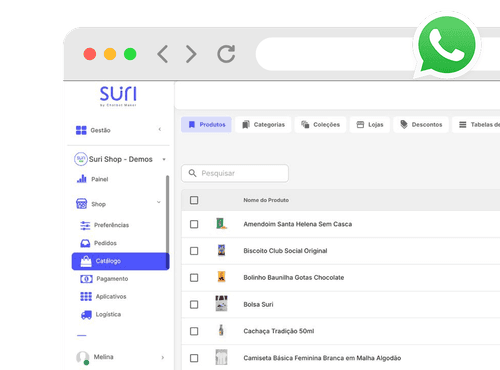Image resolution: width=500 pixels, height=370 pixels.
Task: Reload the page with the refresh icon
Action: pyautogui.click(x=226, y=54)
